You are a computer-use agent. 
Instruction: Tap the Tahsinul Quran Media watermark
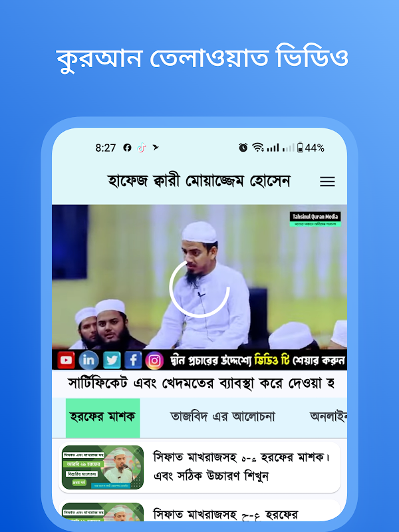pyautogui.click(x=315, y=219)
